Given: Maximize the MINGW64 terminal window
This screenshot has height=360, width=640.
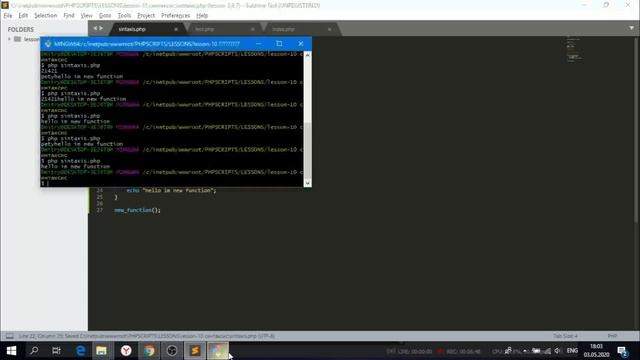Looking at the screenshot, I should (x=279, y=44).
